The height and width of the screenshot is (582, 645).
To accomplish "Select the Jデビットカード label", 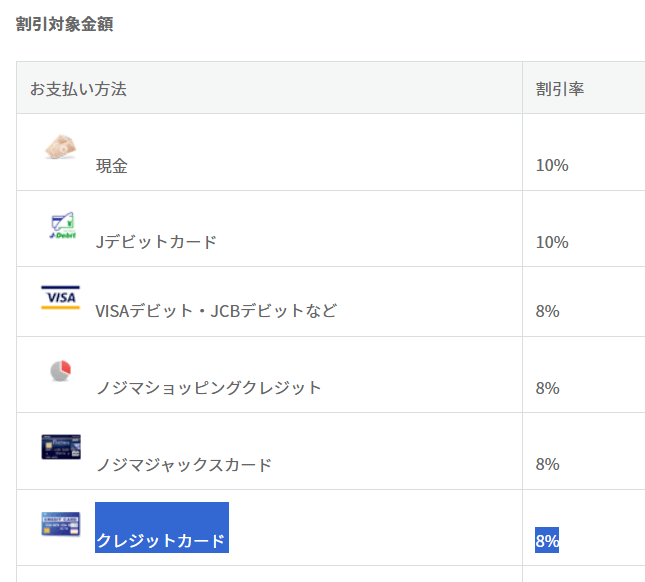I will 156,242.
